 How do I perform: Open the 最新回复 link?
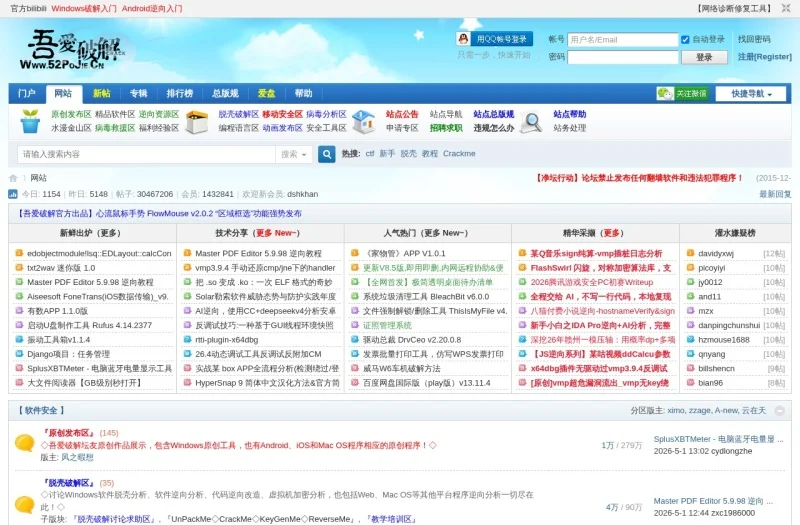tap(775, 194)
